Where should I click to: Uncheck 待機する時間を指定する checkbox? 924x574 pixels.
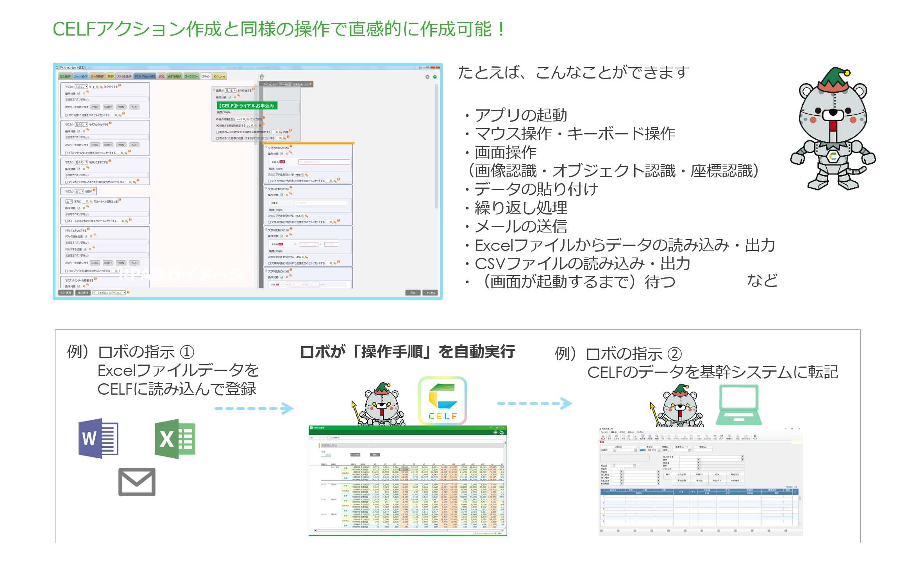coord(218,126)
